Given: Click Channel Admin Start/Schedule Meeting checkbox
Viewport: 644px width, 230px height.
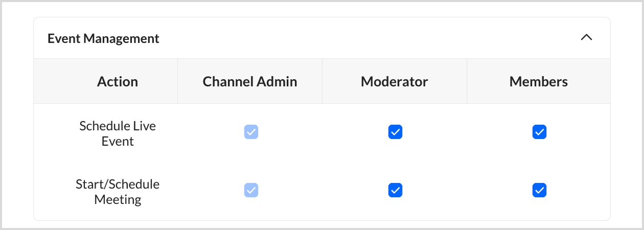Looking at the screenshot, I should 251,190.
